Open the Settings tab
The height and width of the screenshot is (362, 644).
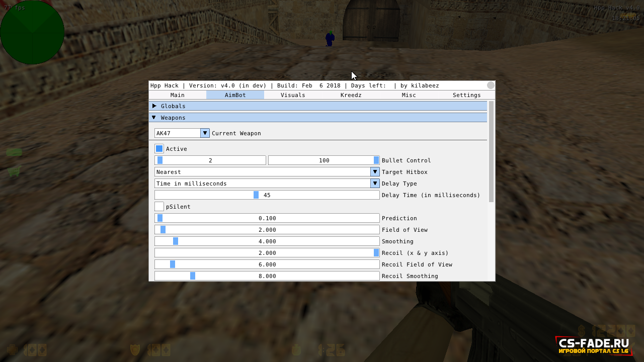pyautogui.click(x=466, y=95)
